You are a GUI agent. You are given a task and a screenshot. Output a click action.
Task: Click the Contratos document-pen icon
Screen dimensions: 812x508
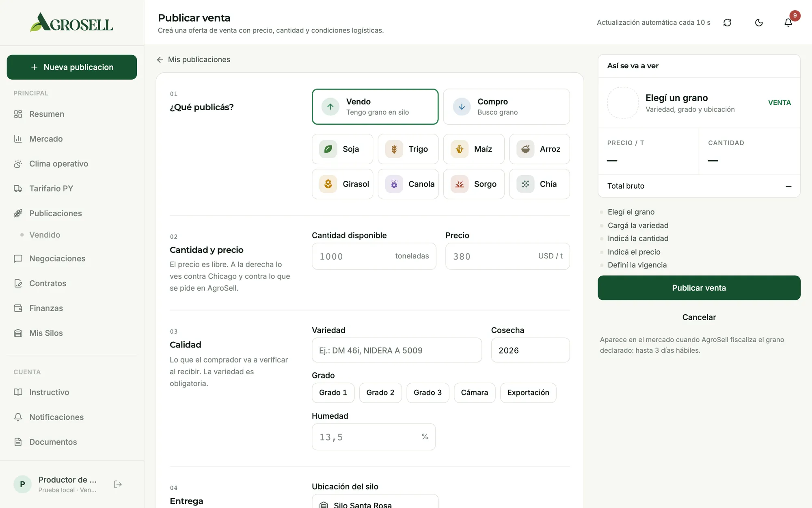coord(18,283)
